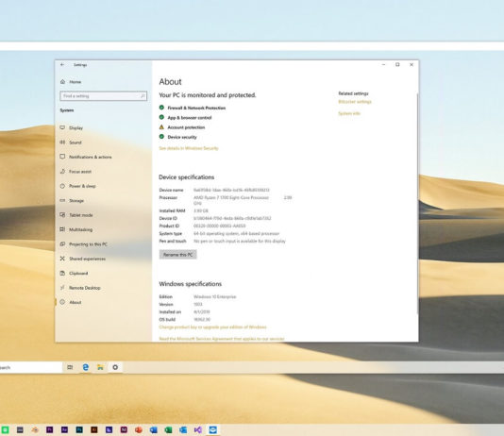
Task: Open Shared experiences settings
Action: pos(83,259)
